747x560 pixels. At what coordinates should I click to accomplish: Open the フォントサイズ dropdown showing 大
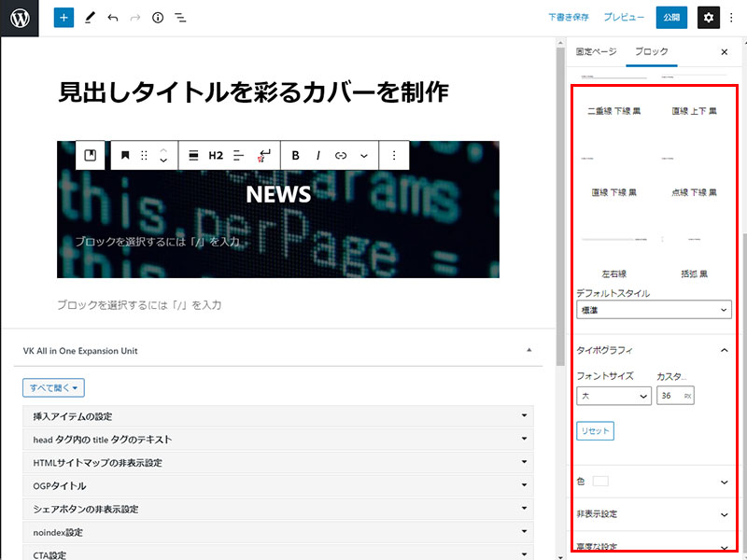(x=613, y=396)
